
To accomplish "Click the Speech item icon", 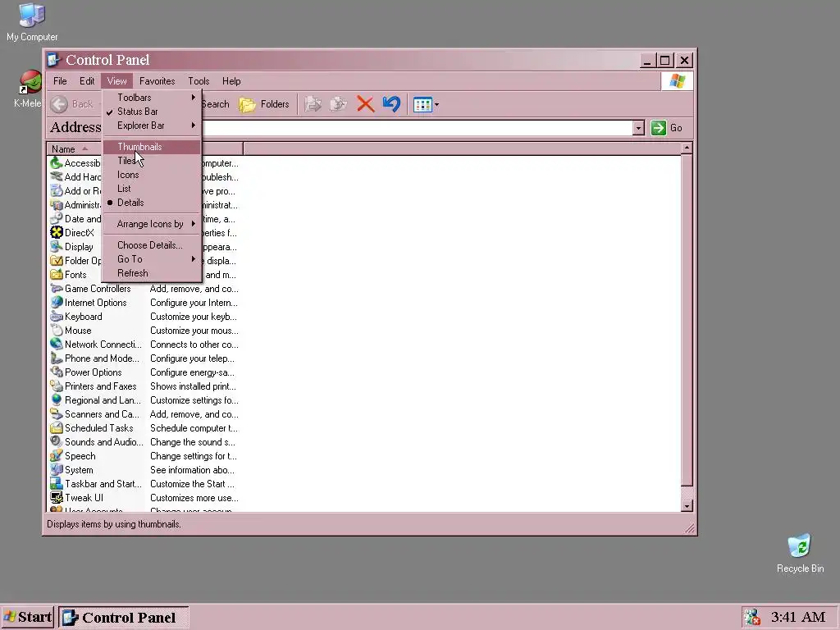I will 57,456.
